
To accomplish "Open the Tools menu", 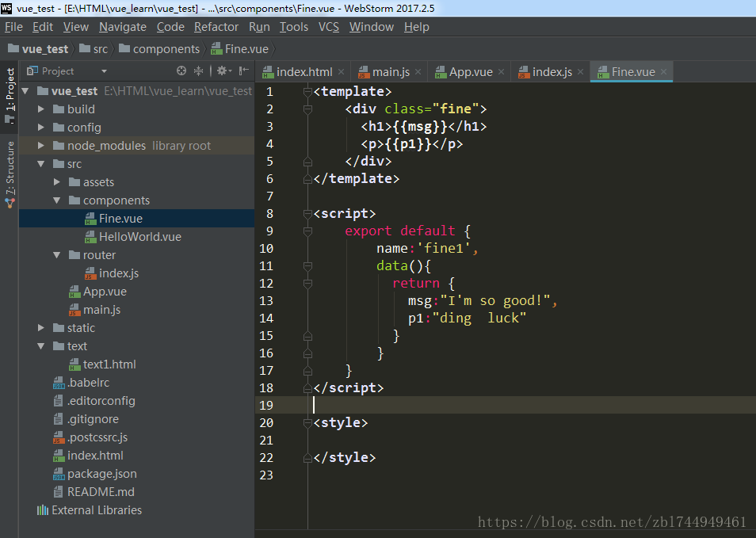I will coord(294,27).
